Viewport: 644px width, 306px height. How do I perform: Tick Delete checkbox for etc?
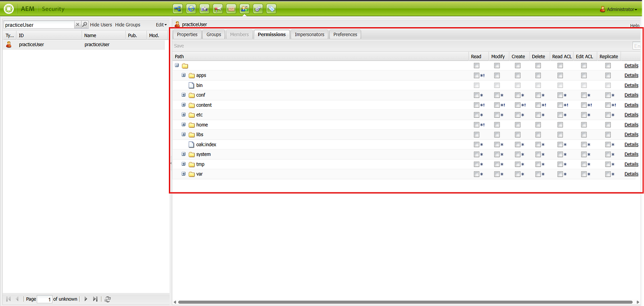point(538,115)
